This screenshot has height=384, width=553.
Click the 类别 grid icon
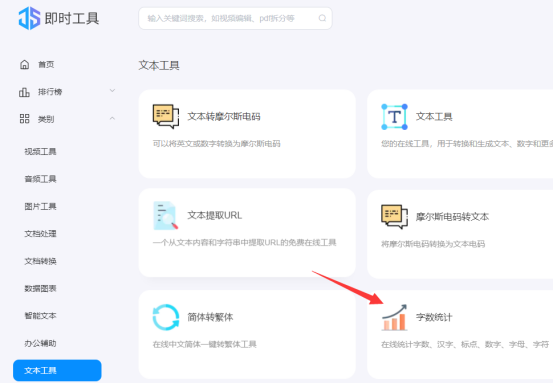click(24, 119)
